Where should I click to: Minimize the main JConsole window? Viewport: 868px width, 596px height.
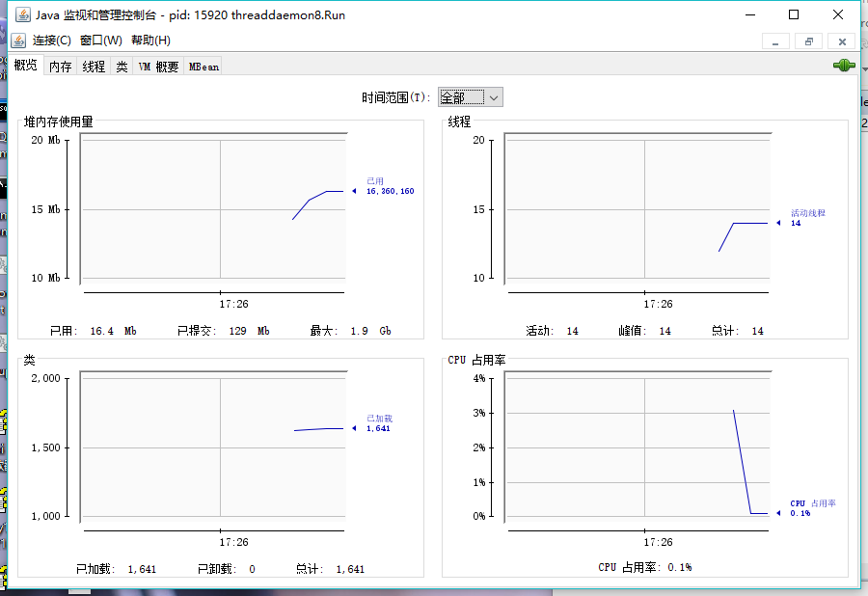click(750, 14)
